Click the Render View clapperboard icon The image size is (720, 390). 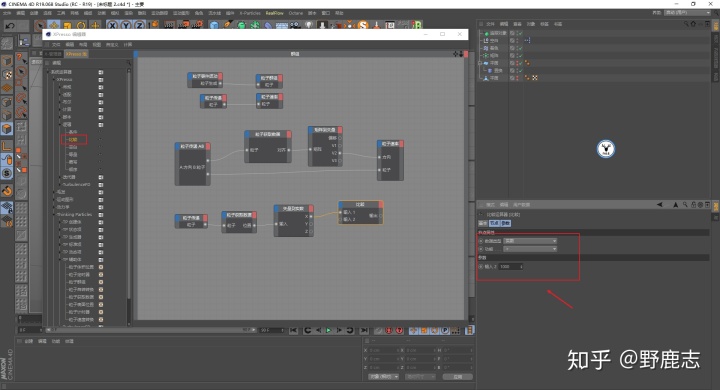coord(169,26)
